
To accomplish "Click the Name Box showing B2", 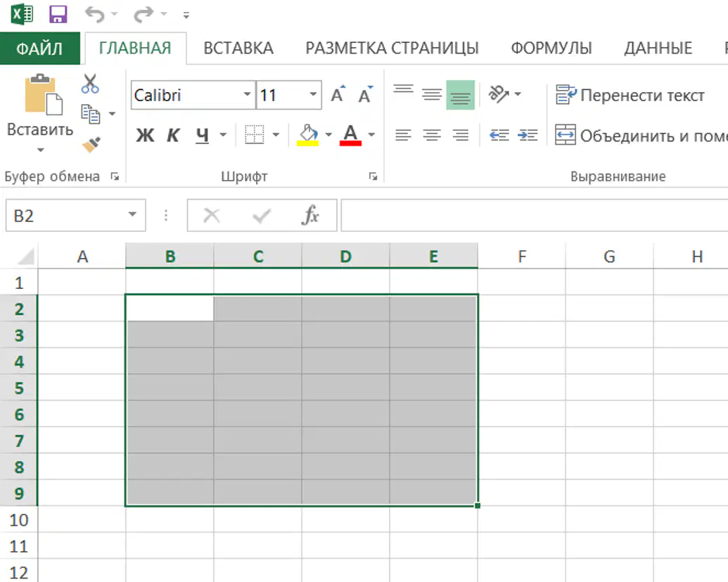I will click(x=68, y=215).
